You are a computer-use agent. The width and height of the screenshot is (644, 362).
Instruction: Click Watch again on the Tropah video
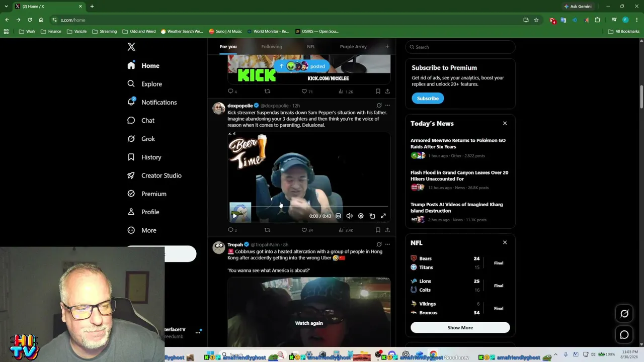coord(309,323)
